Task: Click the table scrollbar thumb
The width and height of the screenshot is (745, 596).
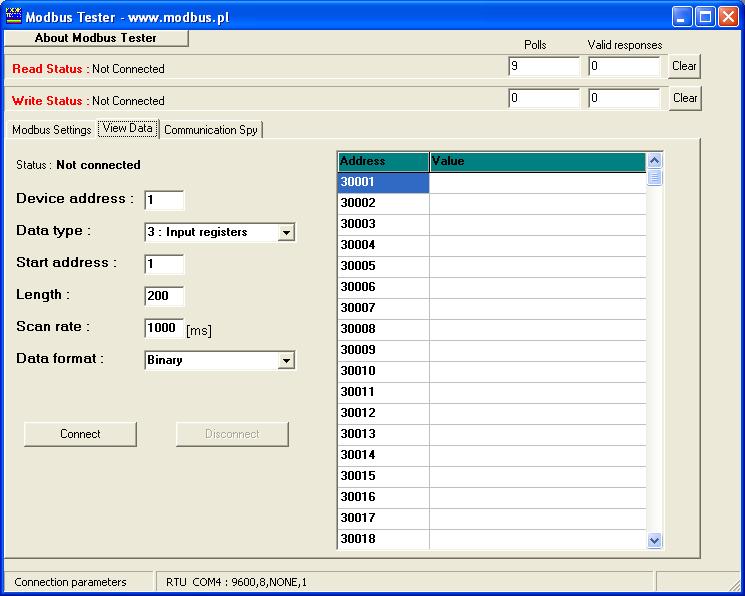Action: 654,178
